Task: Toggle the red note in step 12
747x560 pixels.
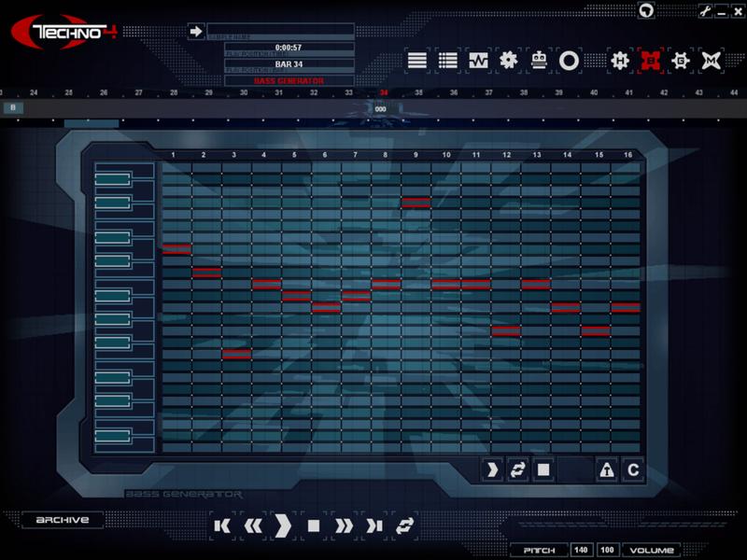Action: coord(506,331)
